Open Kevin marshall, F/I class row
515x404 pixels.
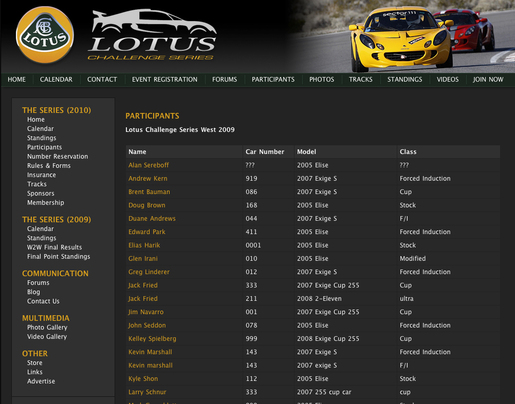click(x=151, y=365)
